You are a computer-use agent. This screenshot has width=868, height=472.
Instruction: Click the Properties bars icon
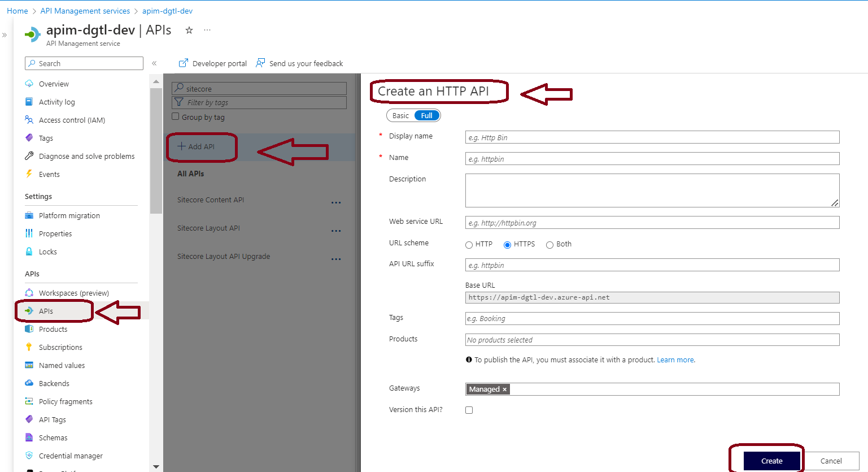point(29,233)
